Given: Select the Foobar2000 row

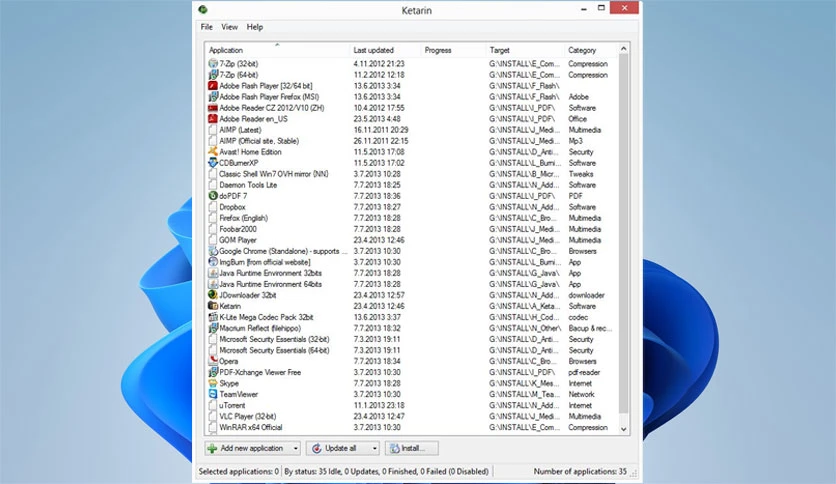Looking at the screenshot, I should point(412,229).
